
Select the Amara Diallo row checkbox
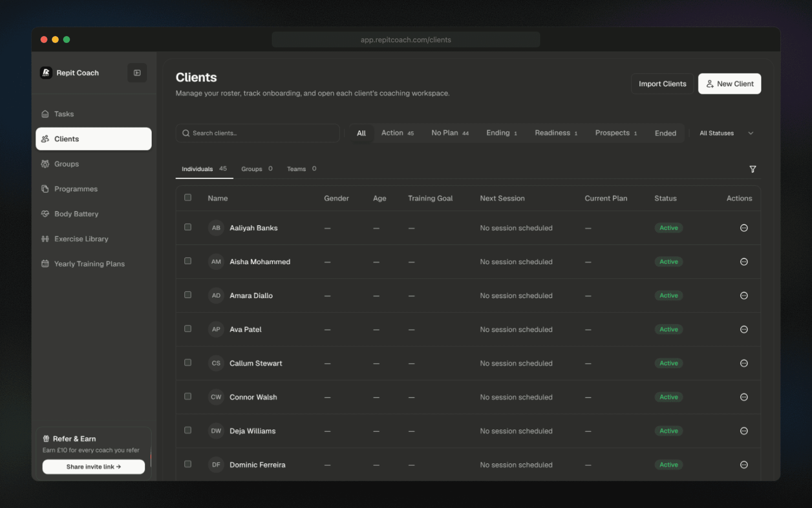pos(188,295)
